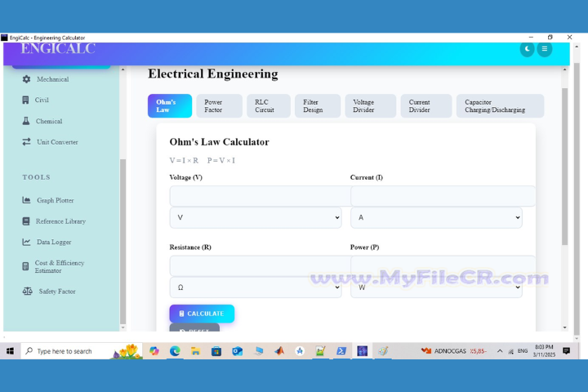Open the notification center icon
The height and width of the screenshot is (392, 588).
click(x=566, y=351)
